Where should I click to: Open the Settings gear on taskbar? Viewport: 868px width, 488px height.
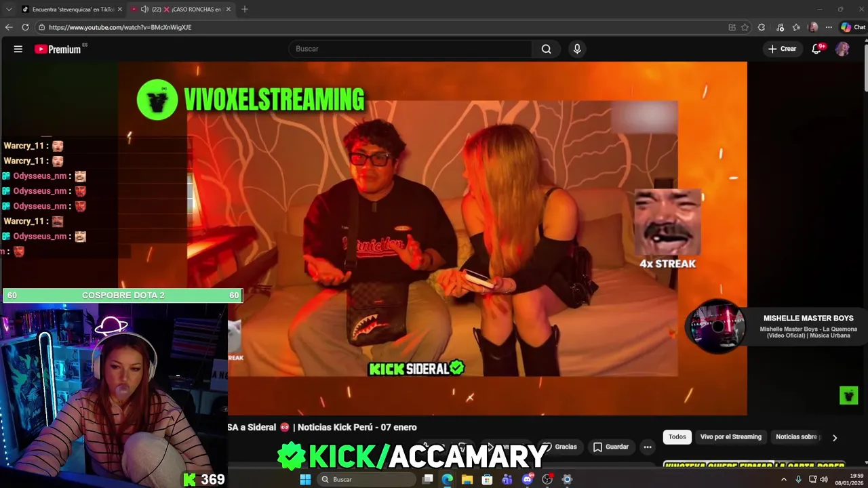567,479
